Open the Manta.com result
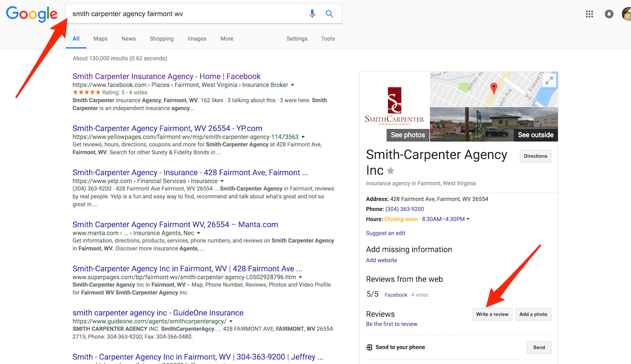The width and height of the screenshot is (631, 364). coord(175,224)
